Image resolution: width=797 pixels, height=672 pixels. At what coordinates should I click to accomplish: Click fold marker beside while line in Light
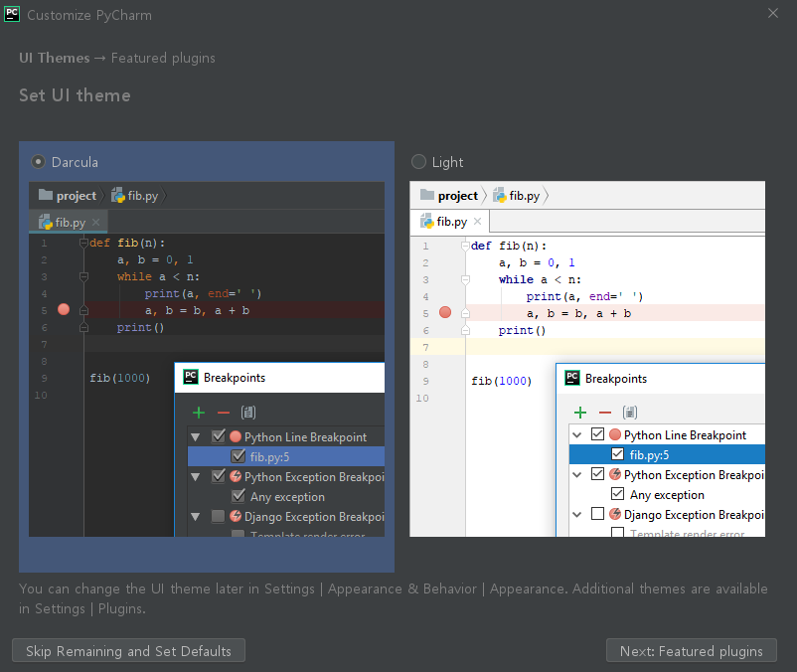[465, 279]
